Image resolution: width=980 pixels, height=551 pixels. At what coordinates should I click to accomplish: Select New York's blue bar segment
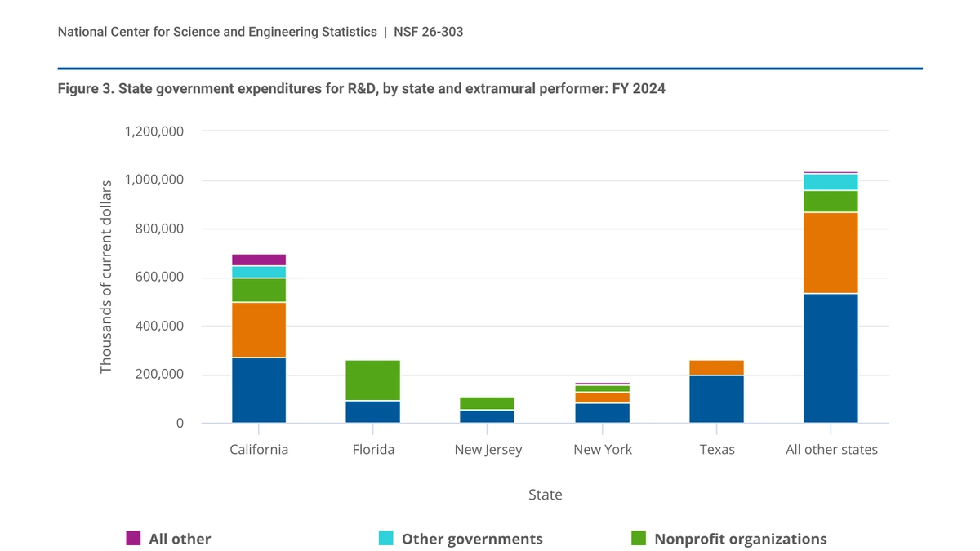pos(602,413)
